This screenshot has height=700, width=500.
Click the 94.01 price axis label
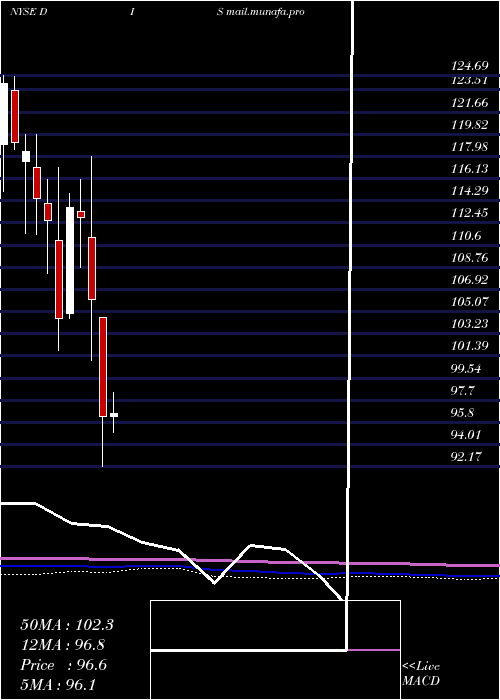[x=467, y=434]
